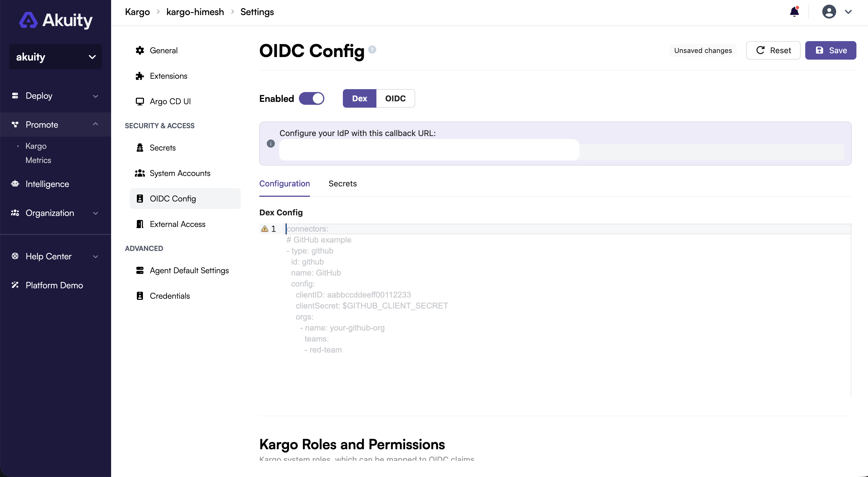Click the info icon in callback URL box
The width and height of the screenshot is (868, 477).
[x=271, y=144]
